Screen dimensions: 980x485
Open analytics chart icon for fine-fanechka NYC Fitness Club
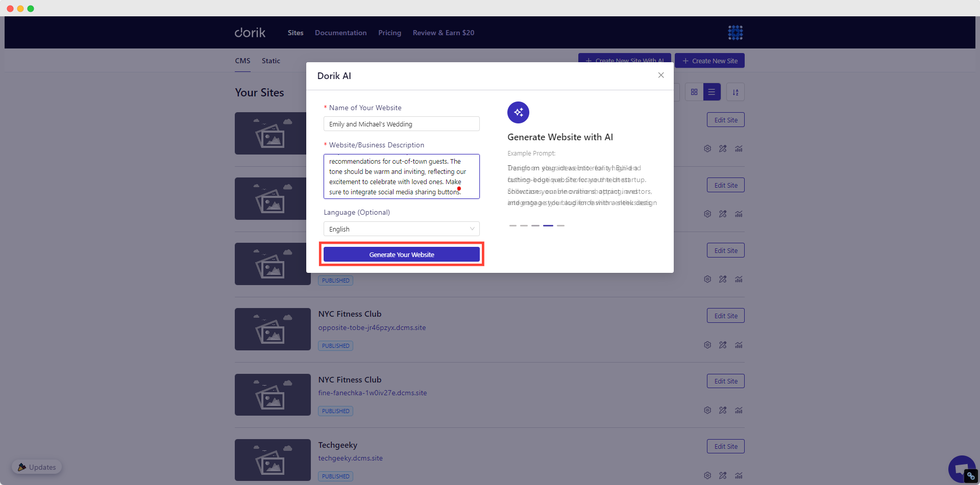(x=739, y=410)
